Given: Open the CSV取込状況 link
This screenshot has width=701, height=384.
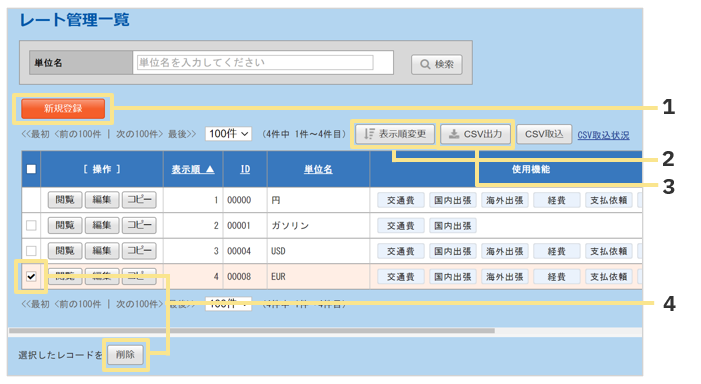Looking at the screenshot, I should click(x=603, y=135).
